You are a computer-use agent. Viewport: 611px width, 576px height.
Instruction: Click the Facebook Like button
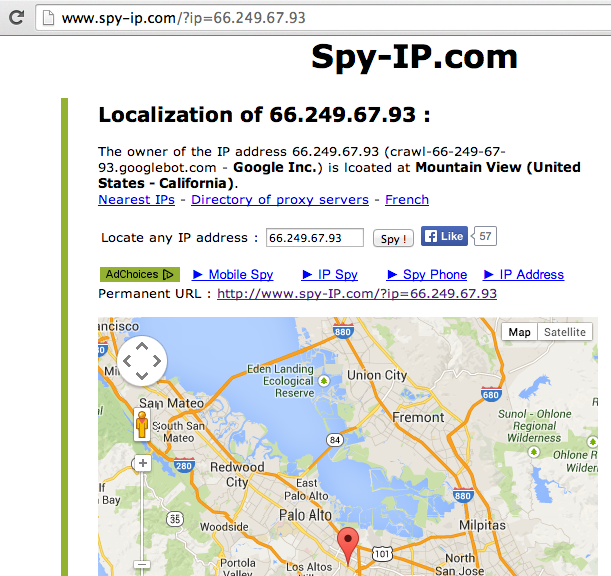pos(444,236)
